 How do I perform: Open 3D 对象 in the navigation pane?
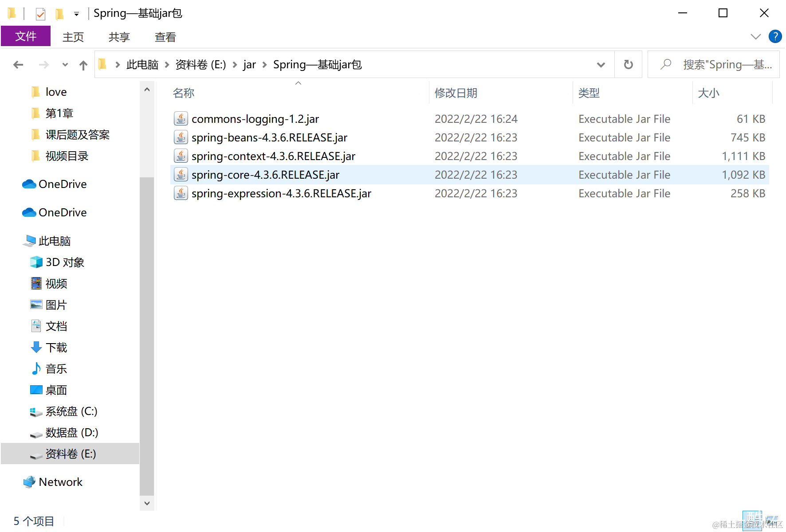[65, 262]
